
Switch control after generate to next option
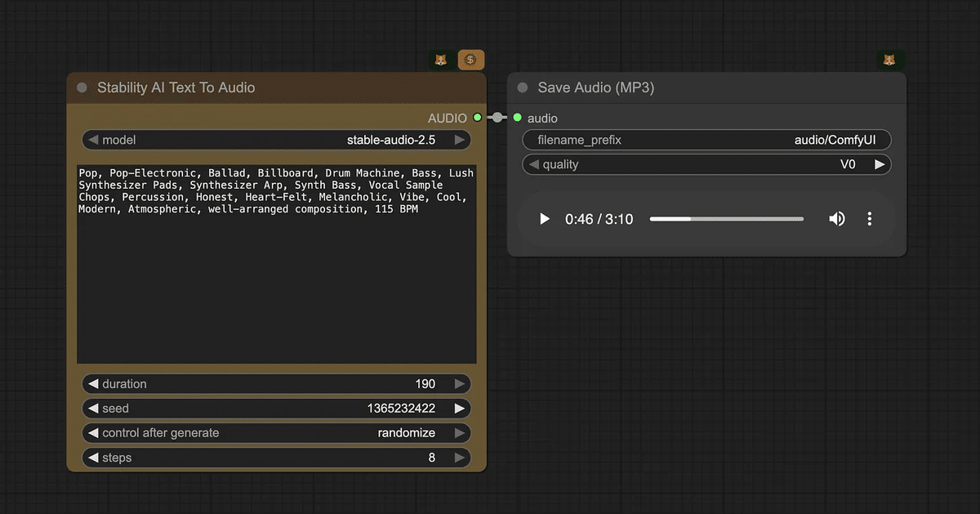click(460, 432)
